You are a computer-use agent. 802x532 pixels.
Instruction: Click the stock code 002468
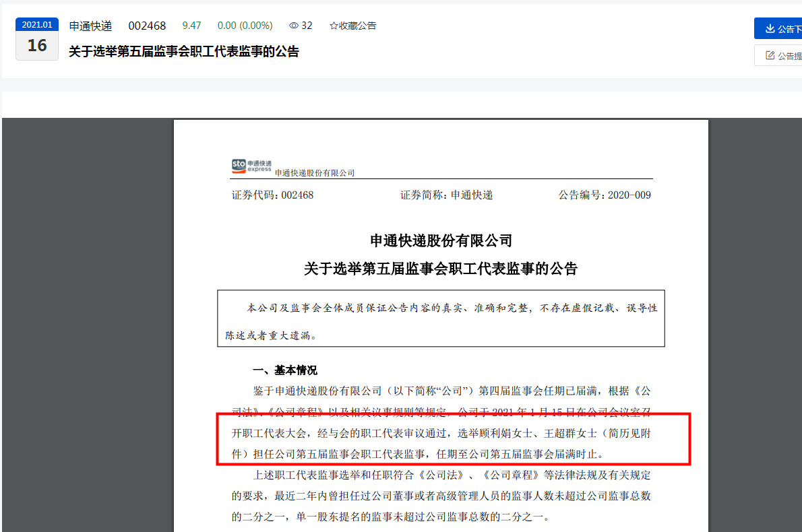pyautogui.click(x=147, y=26)
